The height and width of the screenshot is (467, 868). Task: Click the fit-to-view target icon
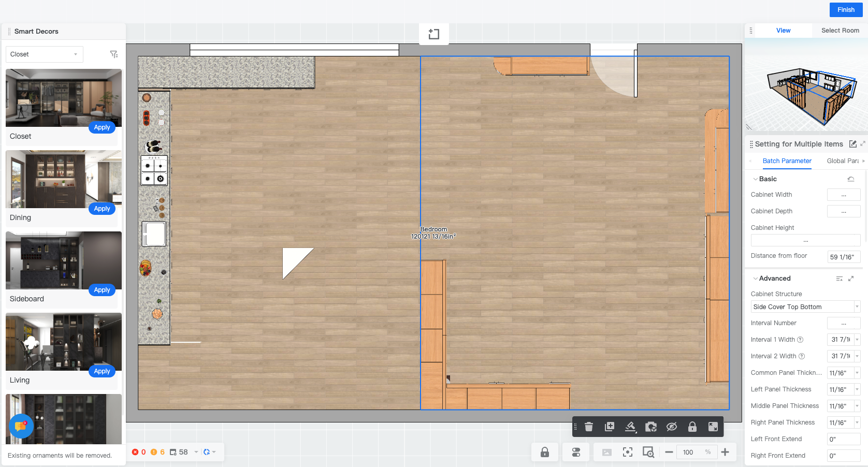628,452
